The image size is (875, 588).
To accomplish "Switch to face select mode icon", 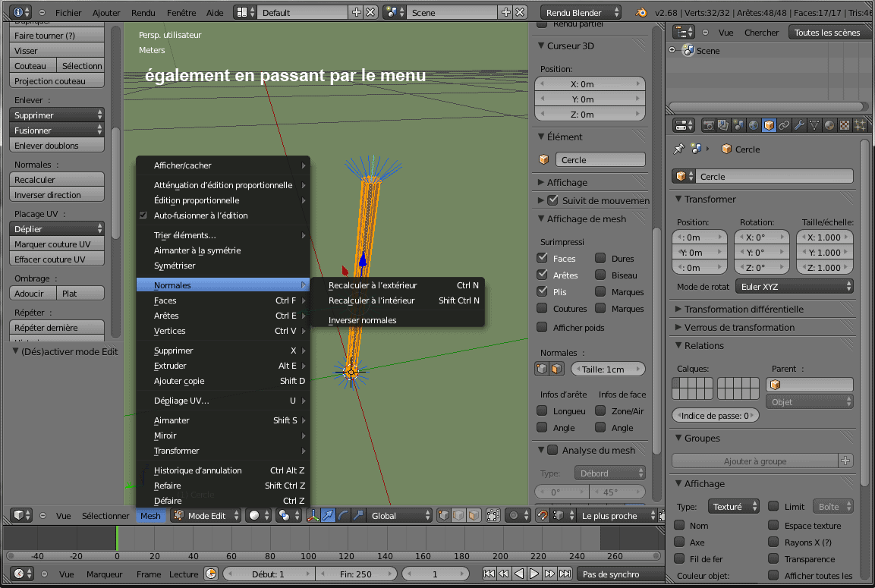I will 474,515.
